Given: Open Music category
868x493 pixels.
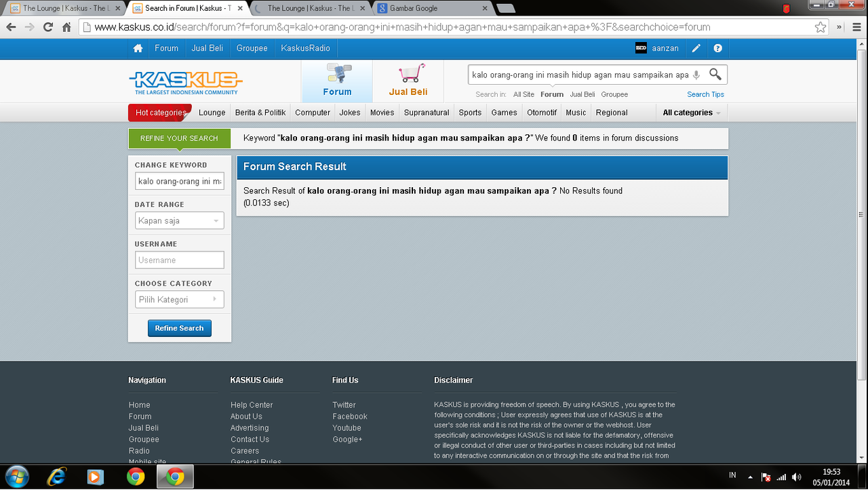Looking at the screenshot, I should point(576,113).
